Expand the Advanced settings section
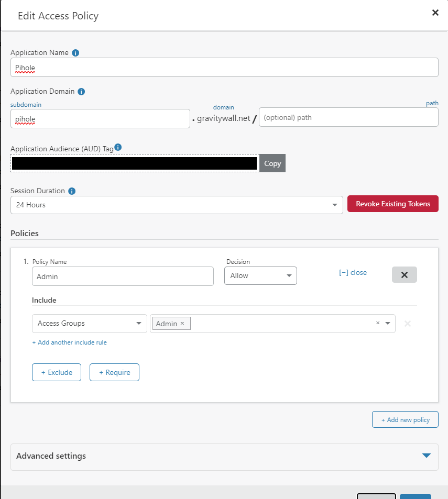 (425, 456)
